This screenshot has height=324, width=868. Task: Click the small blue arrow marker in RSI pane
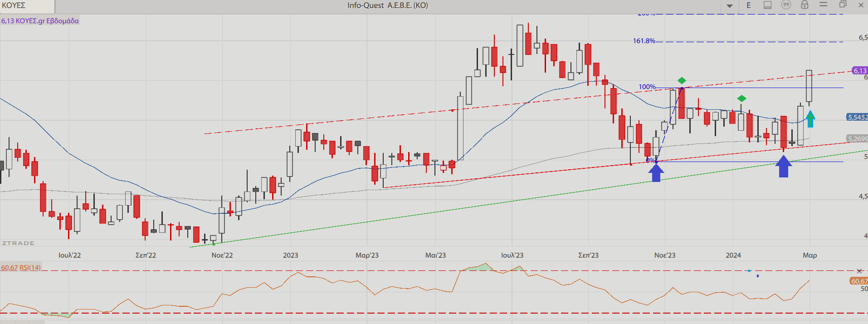[758, 275]
